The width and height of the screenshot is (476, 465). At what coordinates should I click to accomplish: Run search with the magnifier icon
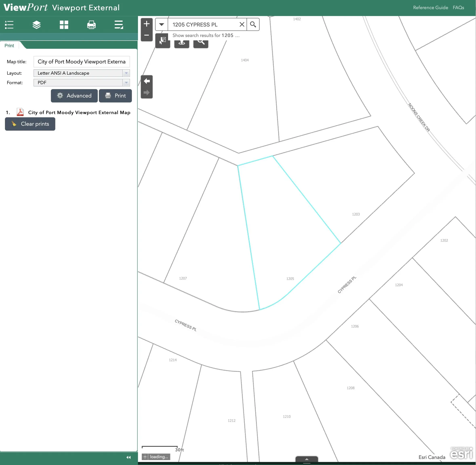(x=253, y=24)
